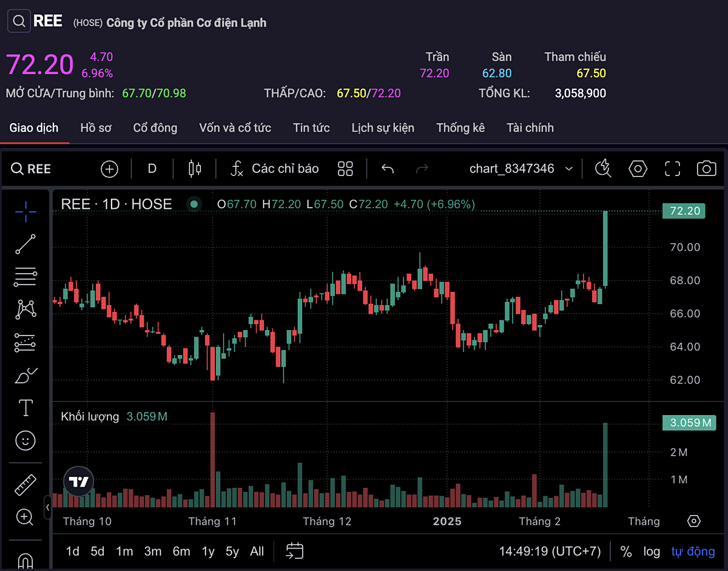Open the D timeframe interval selector

click(x=152, y=169)
